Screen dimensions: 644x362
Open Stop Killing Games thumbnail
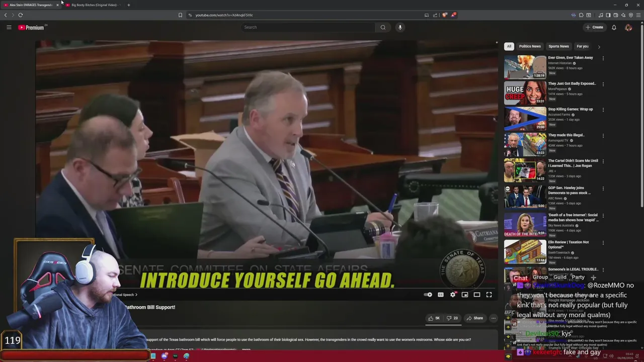[525, 119]
